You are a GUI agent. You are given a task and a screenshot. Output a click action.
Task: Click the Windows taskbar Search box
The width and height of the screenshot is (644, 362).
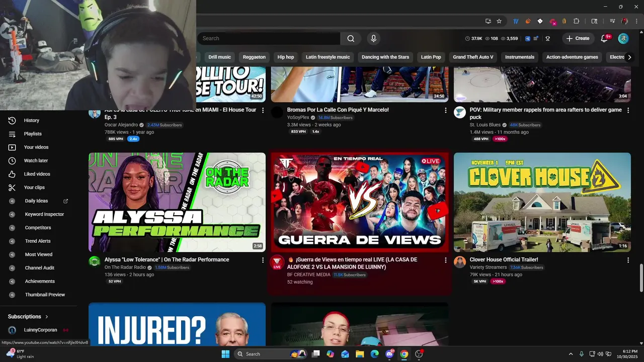(271, 354)
